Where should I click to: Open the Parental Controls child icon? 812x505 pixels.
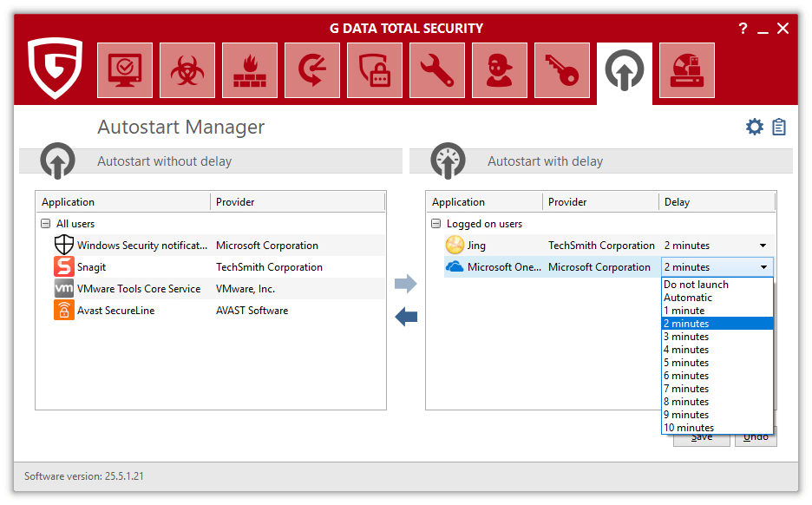tap(499, 70)
